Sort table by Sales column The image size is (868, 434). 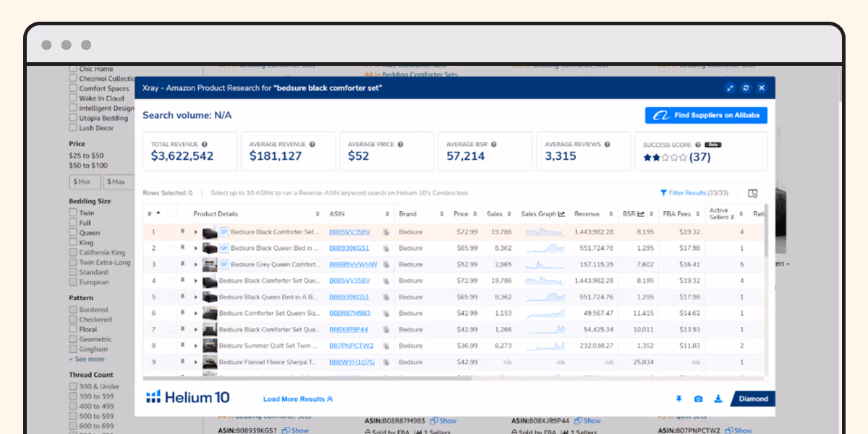(x=509, y=214)
